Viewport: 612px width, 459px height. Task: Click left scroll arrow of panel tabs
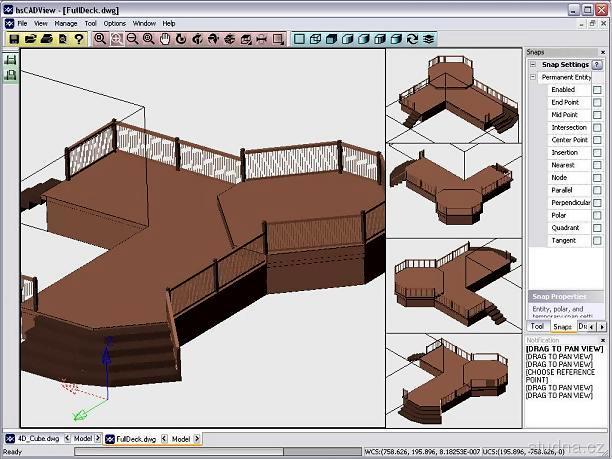click(592, 327)
